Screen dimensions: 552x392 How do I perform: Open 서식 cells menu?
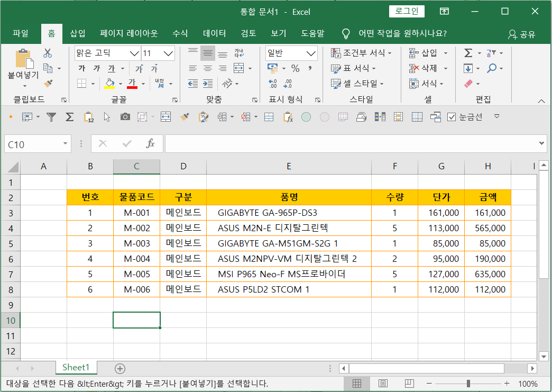[x=426, y=84]
